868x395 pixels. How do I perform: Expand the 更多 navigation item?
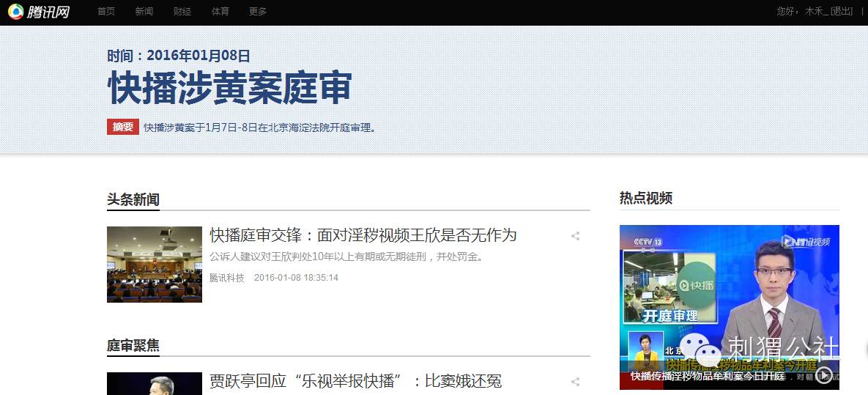click(x=258, y=12)
